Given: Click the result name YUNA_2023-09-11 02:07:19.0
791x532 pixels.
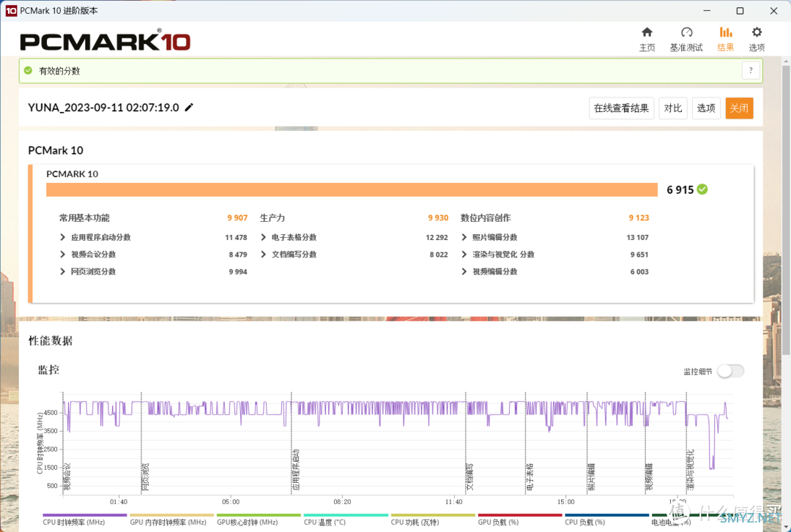Looking at the screenshot, I should 103,108.
